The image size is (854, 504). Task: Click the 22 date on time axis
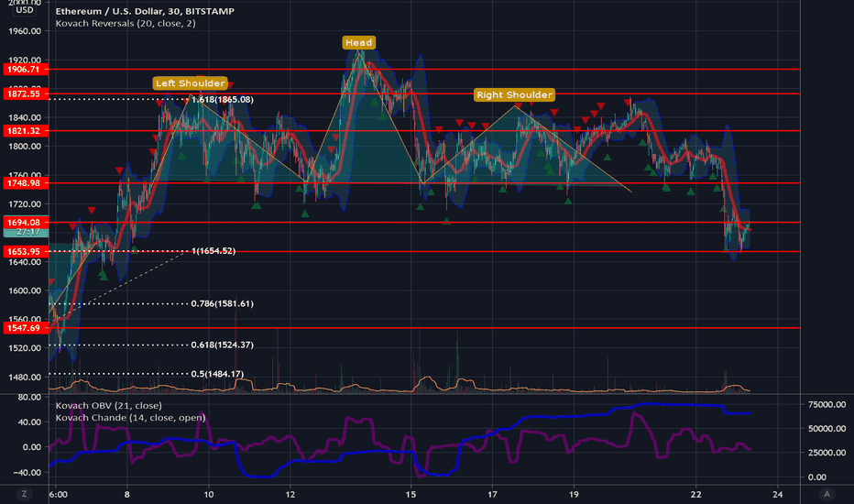[696, 495]
